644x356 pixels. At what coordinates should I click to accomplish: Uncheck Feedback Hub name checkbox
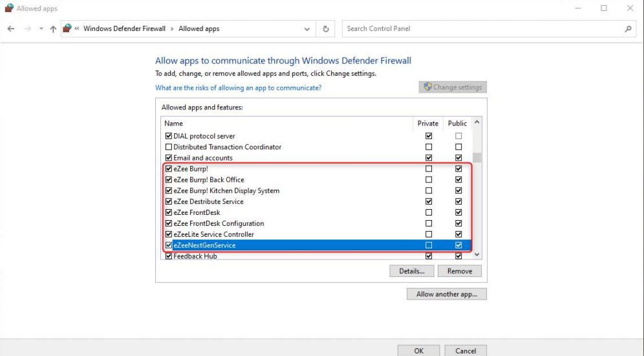168,256
